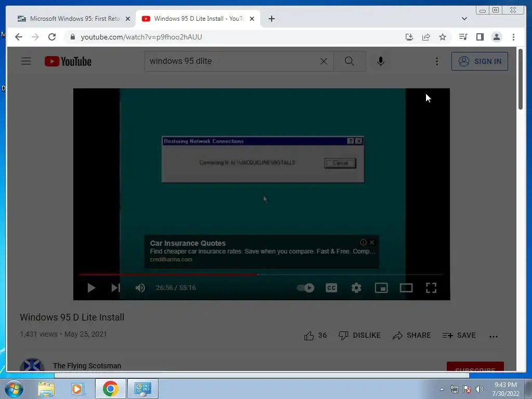Toggle the Chrome side panel
This screenshot has width=532, height=399.
480,37
